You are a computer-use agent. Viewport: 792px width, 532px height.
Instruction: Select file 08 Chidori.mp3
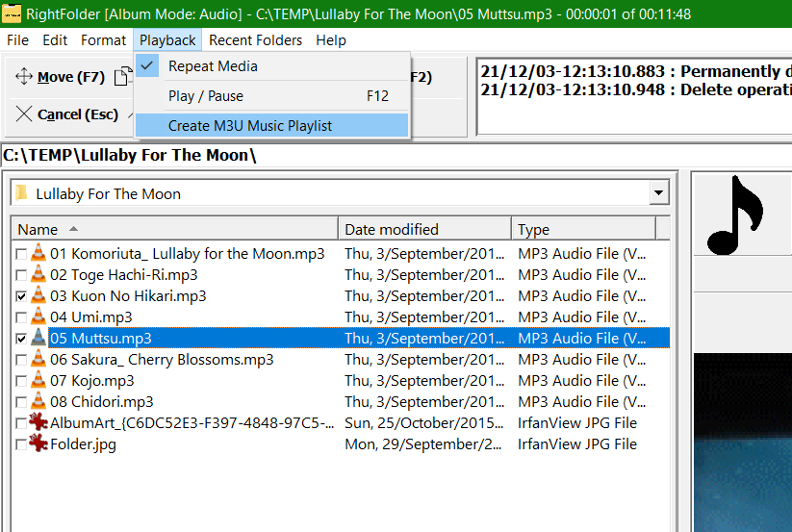pyautogui.click(x=102, y=402)
